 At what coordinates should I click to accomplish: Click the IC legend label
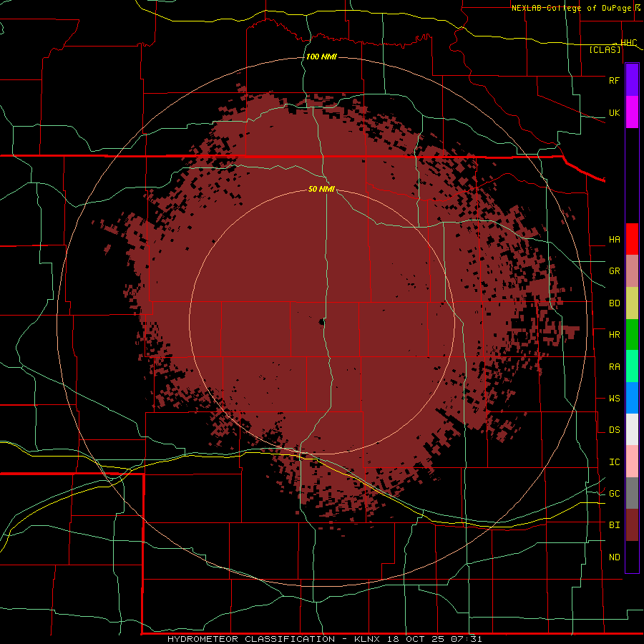coord(615,462)
